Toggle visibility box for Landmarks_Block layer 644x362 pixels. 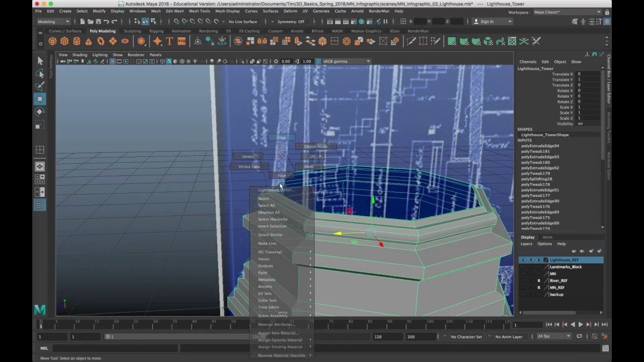pyautogui.click(x=523, y=267)
